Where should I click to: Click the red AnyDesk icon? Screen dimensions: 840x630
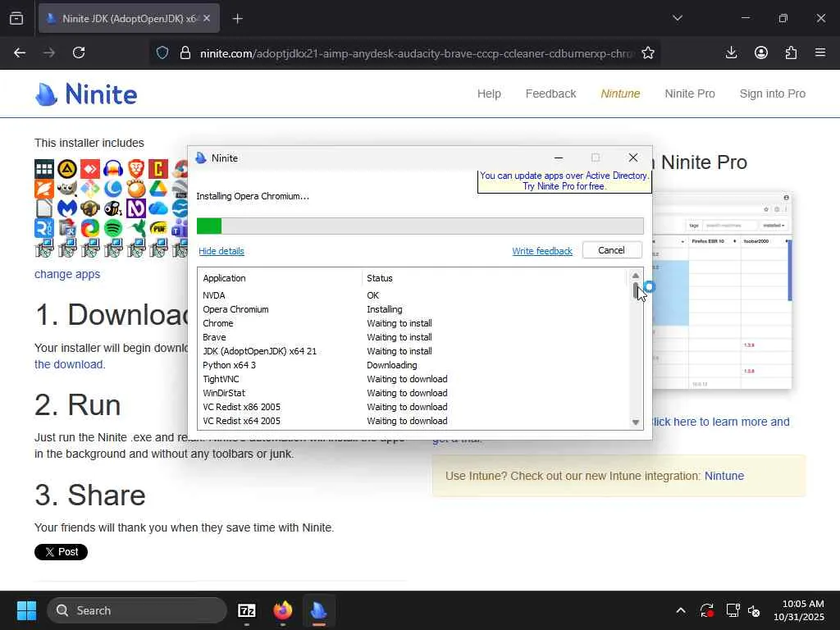click(x=90, y=169)
